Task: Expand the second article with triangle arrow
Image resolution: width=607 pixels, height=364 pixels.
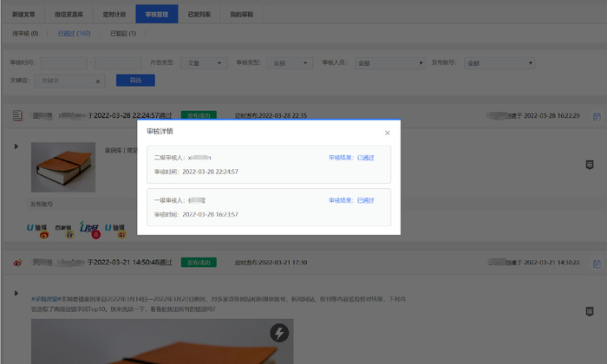Action: pos(16,293)
